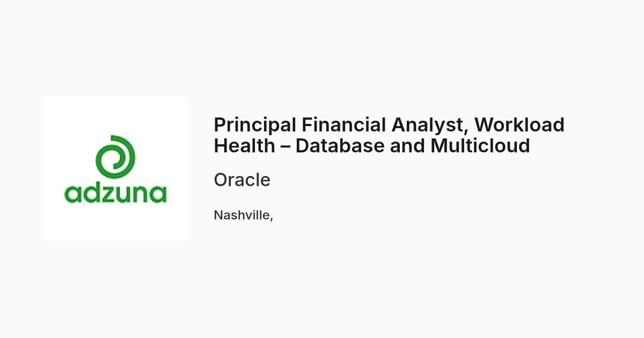This screenshot has height=338, width=644.
Task: Click the word "Workload" in the title
Action: [x=519, y=125]
